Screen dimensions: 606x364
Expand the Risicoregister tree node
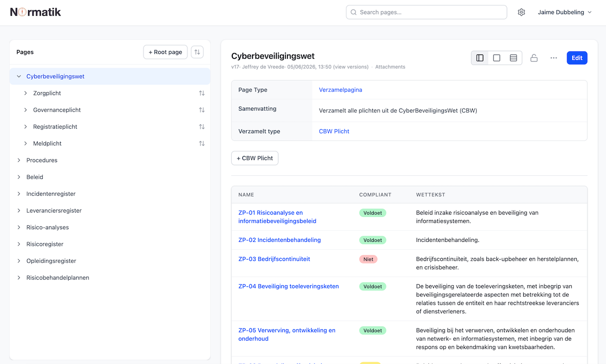(x=19, y=244)
